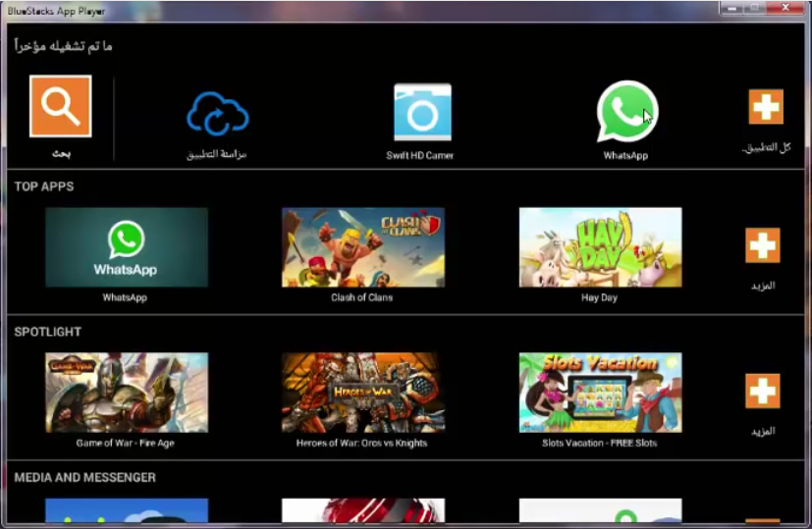This screenshot has width=812, height=529.
Task: Open all apps orange plus icon
Action: click(x=766, y=107)
